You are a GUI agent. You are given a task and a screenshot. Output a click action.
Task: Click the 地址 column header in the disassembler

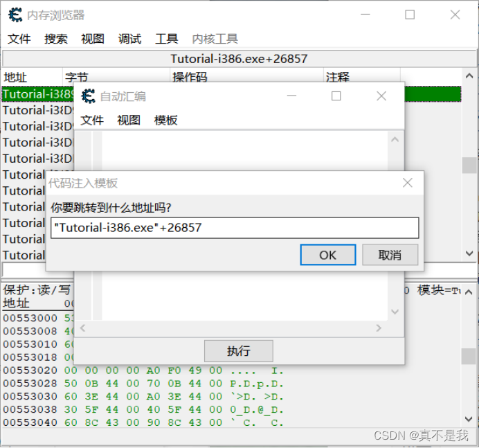coord(32,77)
